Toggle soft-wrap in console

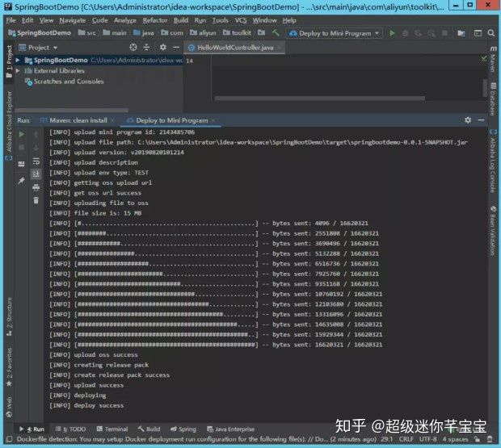coord(36,161)
